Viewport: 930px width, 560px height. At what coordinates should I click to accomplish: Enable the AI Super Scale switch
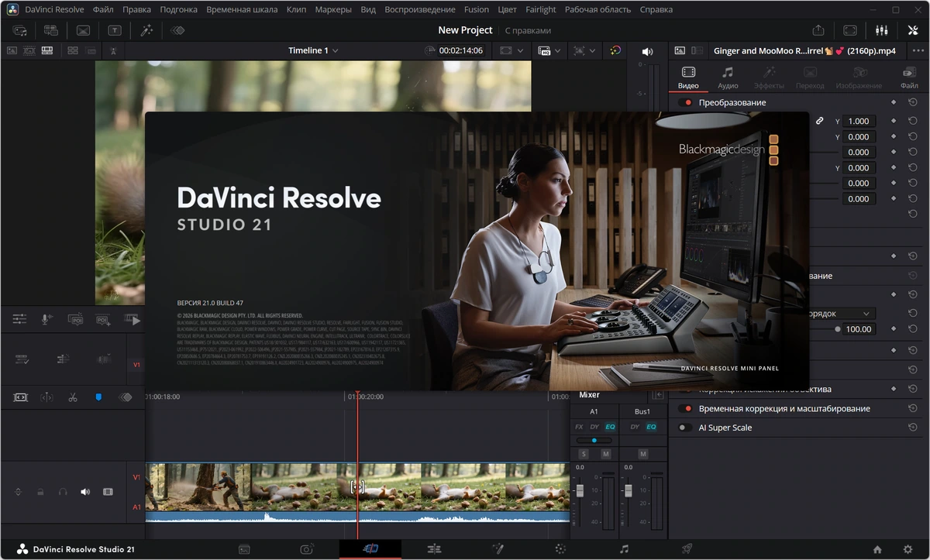point(685,428)
